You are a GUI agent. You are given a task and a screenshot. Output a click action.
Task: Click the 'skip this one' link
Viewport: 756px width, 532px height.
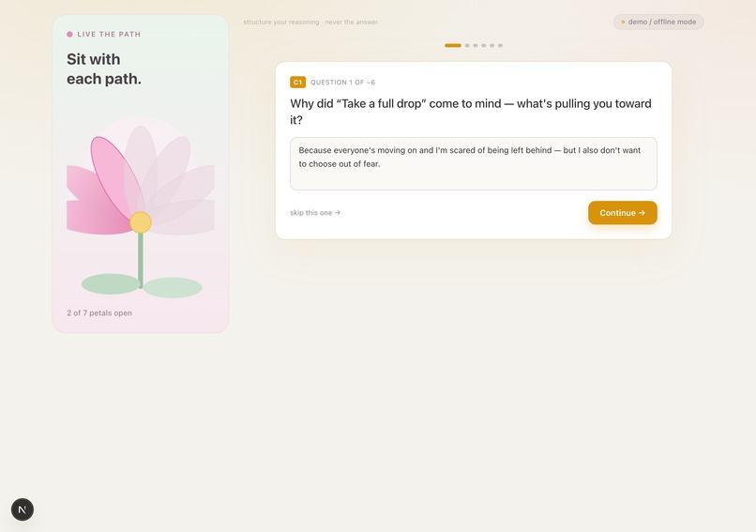315,213
